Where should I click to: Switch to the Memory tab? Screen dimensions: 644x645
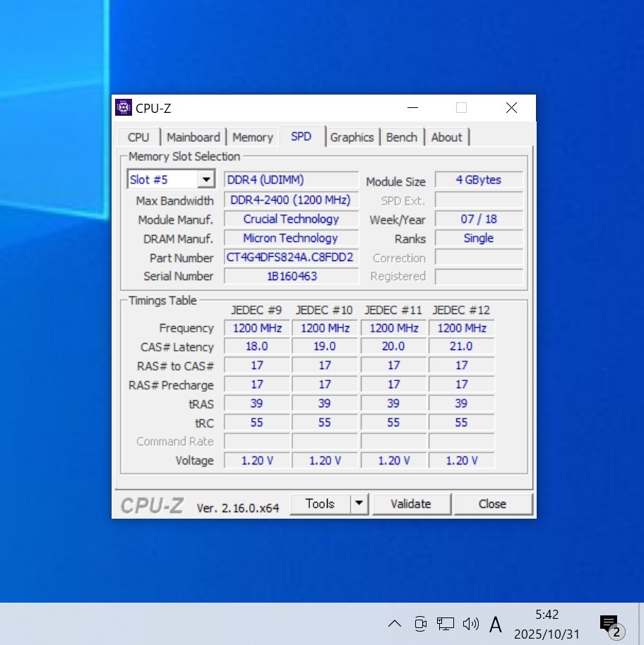coord(252,137)
